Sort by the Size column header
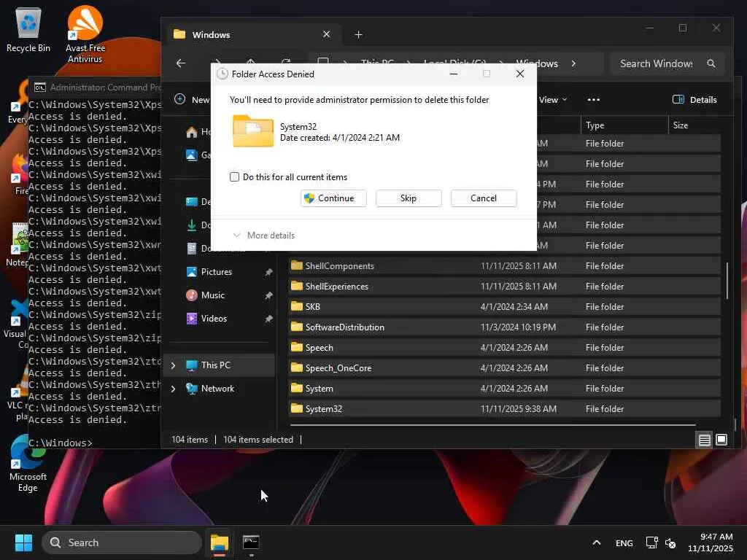 point(694,125)
